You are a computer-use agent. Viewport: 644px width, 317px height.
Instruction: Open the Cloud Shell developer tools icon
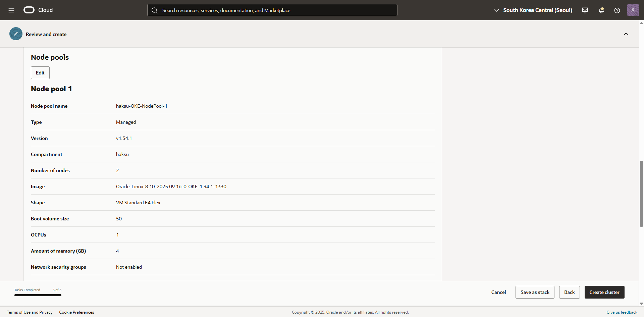[585, 10]
